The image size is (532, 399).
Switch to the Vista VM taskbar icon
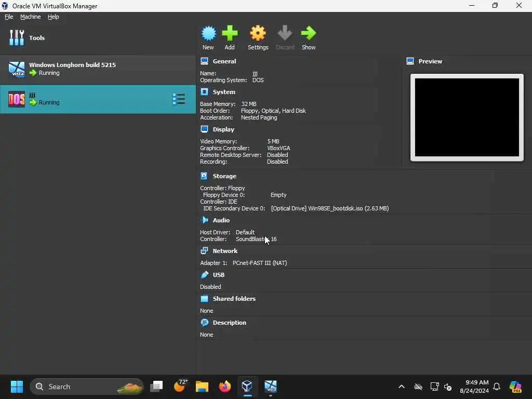coord(270,387)
